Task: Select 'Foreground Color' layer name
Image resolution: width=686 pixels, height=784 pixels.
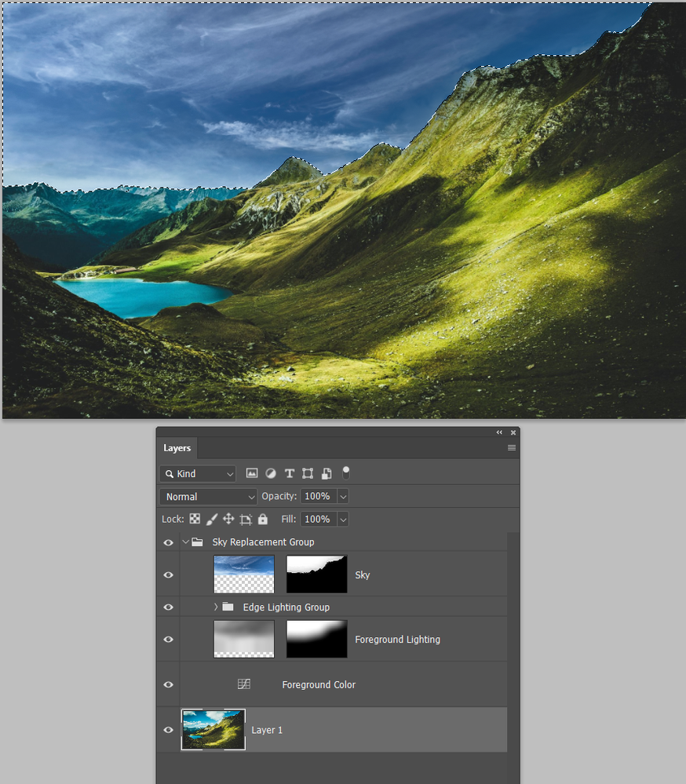Action: pos(319,684)
